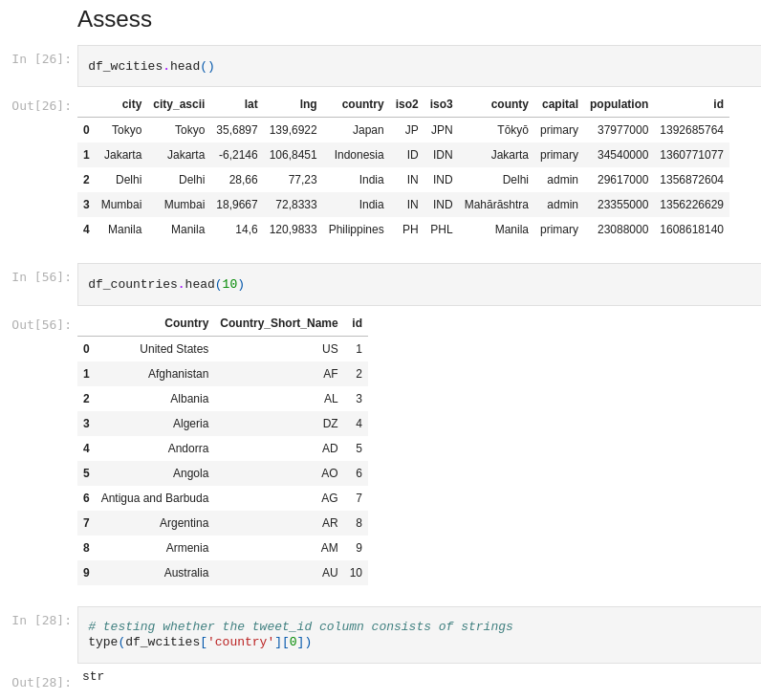This screenshot has height=700, width=761.
Task: Select the In [26] prompt label
Action: pos(41,59)
